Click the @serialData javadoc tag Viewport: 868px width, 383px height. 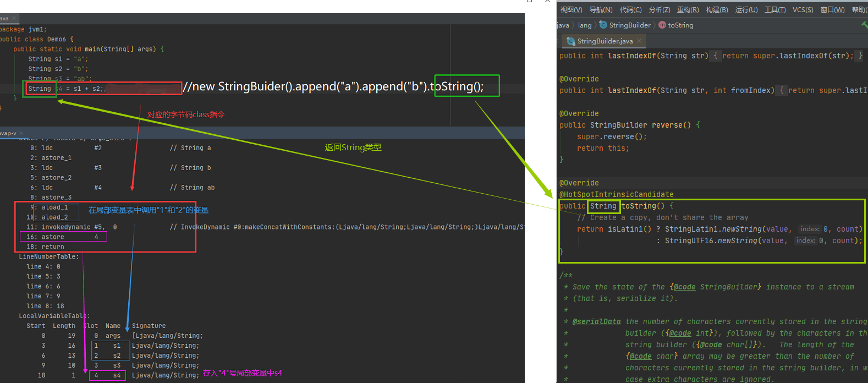coord(597,322)
